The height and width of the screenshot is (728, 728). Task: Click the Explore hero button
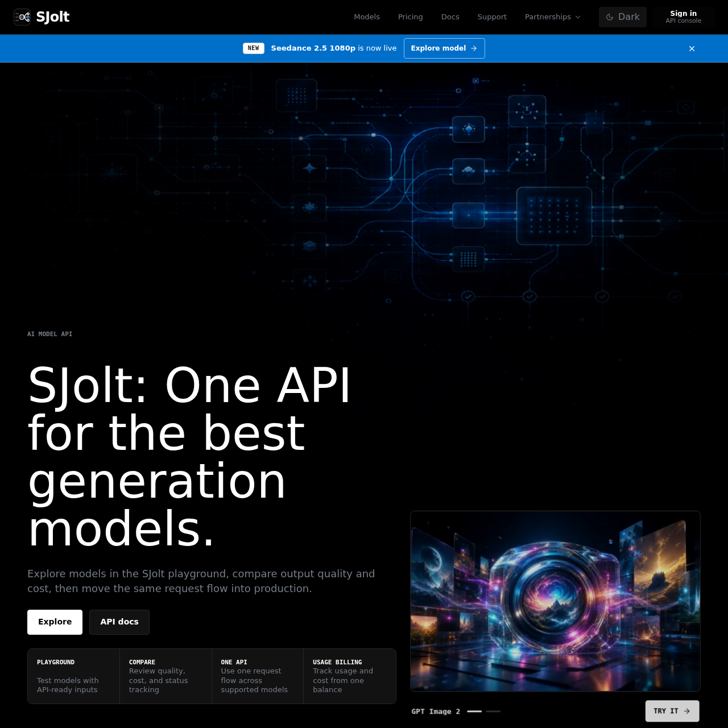(x=55, y=622)
